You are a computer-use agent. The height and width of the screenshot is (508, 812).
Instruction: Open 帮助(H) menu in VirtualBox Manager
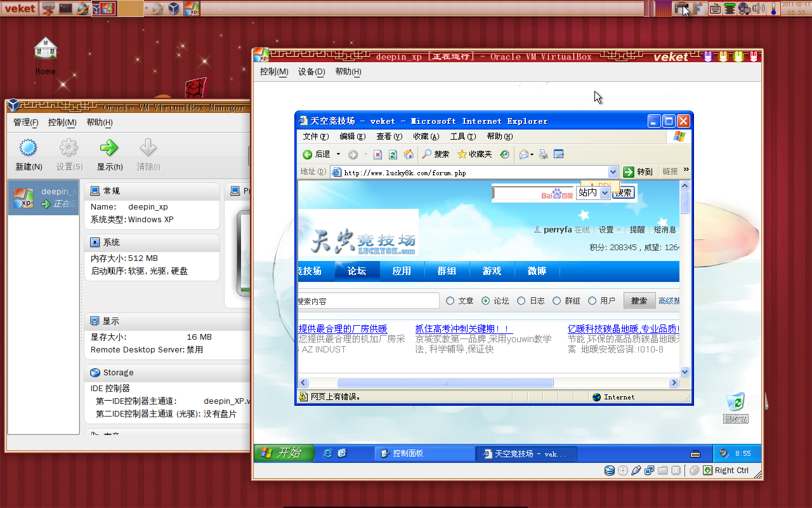pyautogui.click(x=100, y=123)
